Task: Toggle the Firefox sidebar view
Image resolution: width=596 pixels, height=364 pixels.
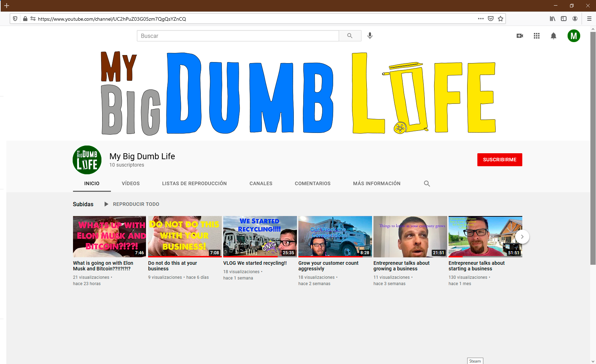Action: 564,19
